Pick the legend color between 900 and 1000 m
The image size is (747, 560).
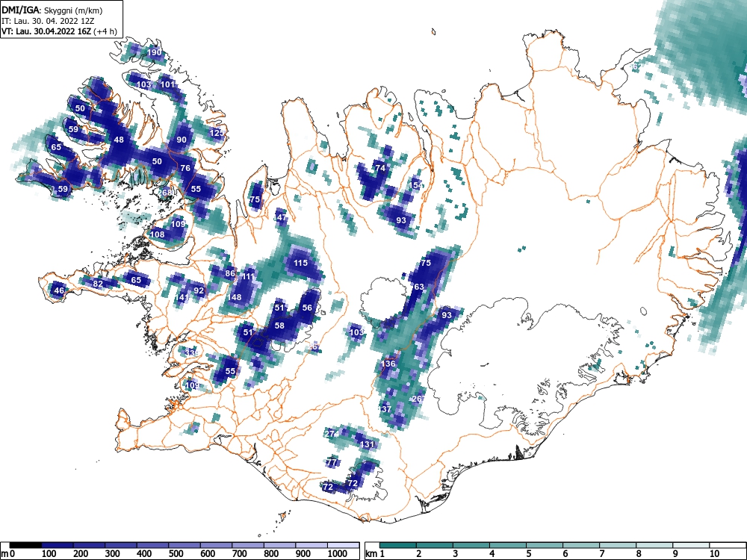311,545
